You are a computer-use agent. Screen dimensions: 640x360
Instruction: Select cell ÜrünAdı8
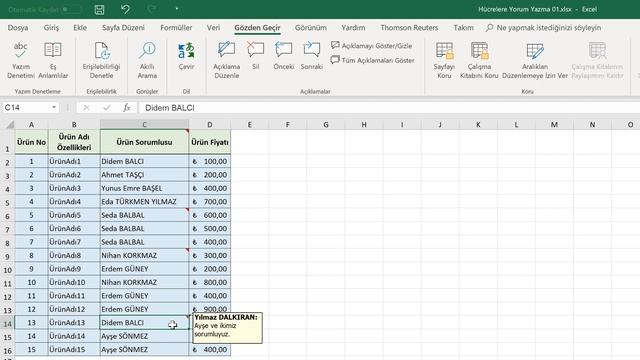click(x=74, y=256)
